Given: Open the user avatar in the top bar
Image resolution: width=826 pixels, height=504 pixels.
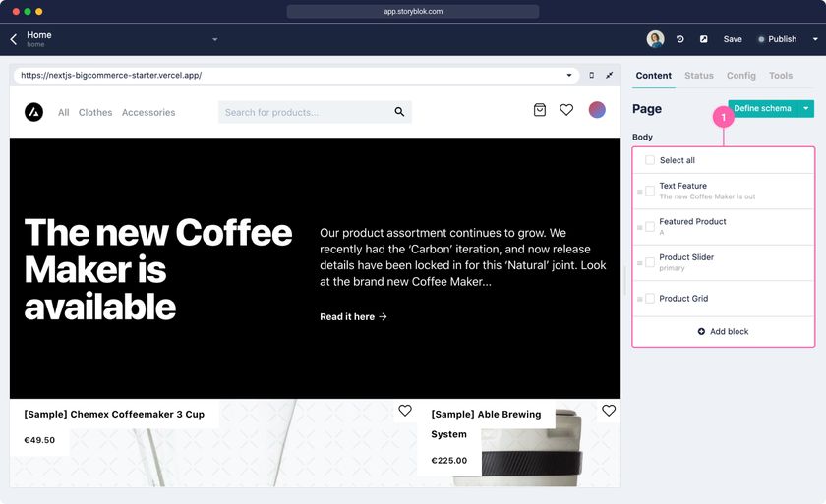Looking at the screenshot, I should tap(655, 39).
